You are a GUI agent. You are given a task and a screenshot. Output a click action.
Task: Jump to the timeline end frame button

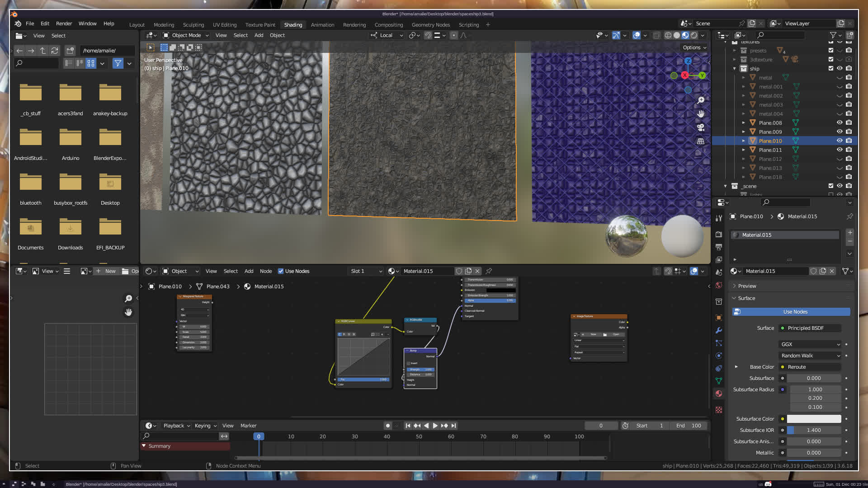[453, 426]
